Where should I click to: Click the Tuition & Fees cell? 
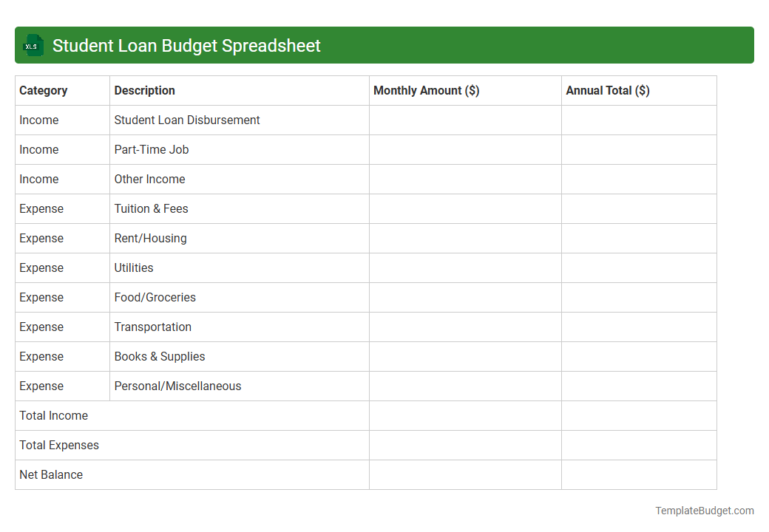[x=151, y=208]
